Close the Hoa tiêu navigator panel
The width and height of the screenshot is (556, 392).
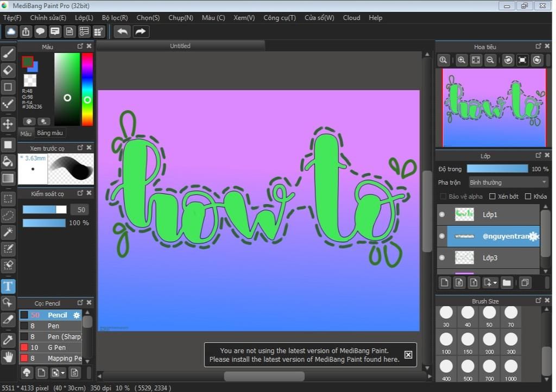(x=547, y=46)
